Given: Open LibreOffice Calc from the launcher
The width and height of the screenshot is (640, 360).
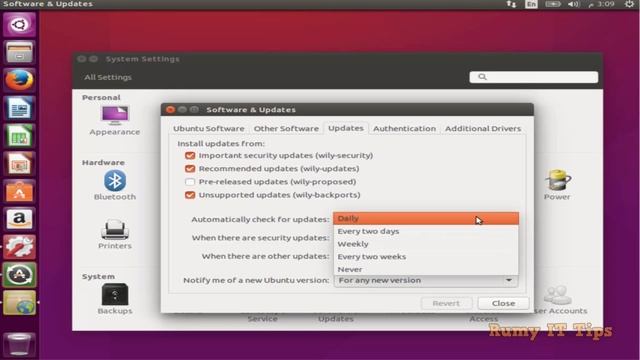Looking at the screenshot, I should tap(19, 136).
